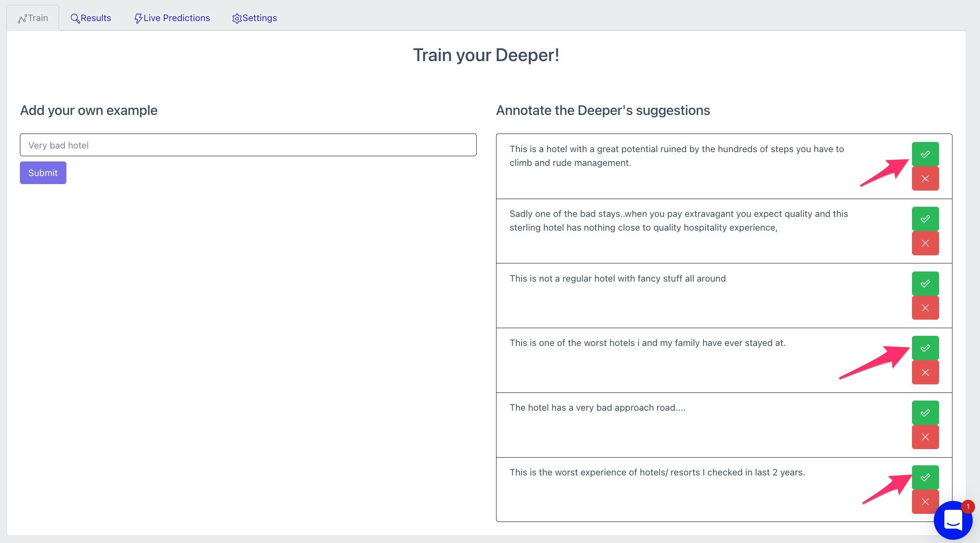Screen dimensions: 980x543
Task: Click the 'worst hotels' suggestion text
Action: point(647,343)
